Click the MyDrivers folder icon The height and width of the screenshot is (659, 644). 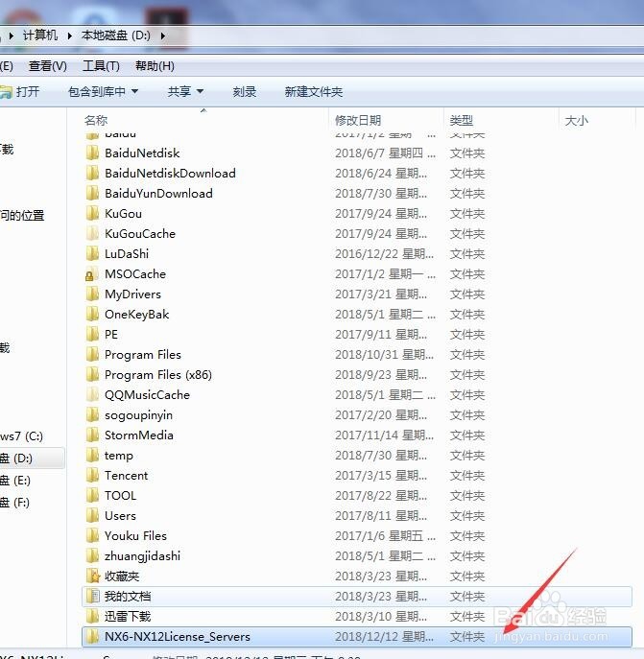click(92, 294)
